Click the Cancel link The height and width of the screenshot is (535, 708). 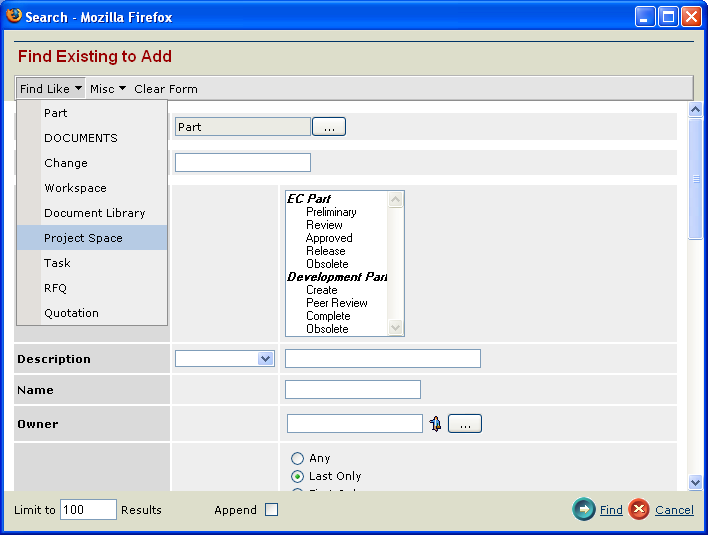(674, 510)
